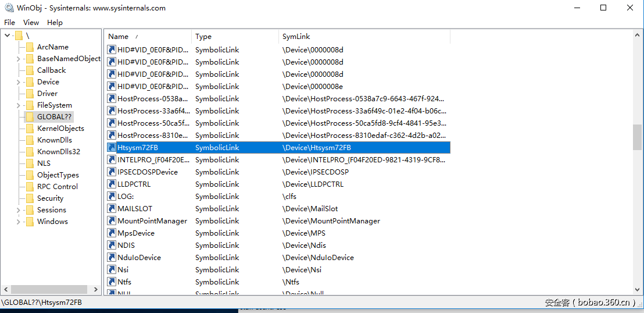Image resolution: width=644 pixels, height=313 pixels.
Task: Expand the Sessions tree node
Action: [x=19, y=210]
